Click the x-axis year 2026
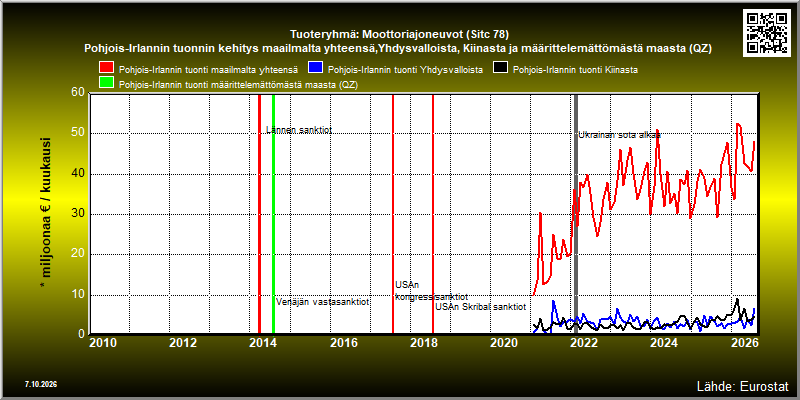The height and width of the screenshot is (400, 800). pyautogui.click(x=744, y=342)
